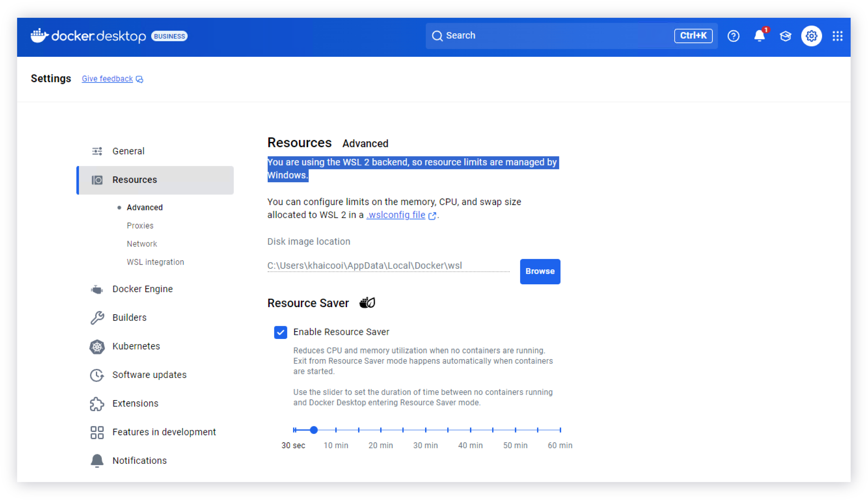Click Give feedback link
The height and width of the screenshot is (500, 868).
click(107, 79)
